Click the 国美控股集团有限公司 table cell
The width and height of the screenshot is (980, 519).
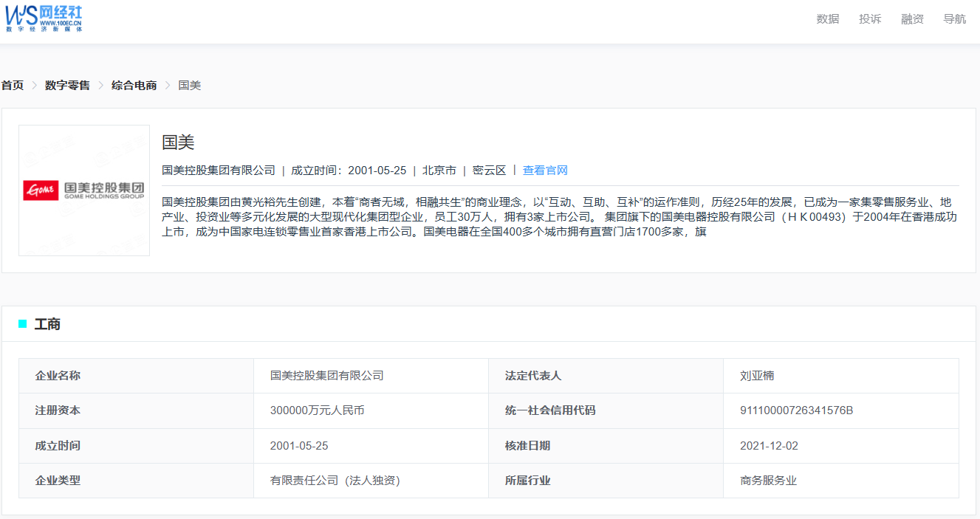327,376
